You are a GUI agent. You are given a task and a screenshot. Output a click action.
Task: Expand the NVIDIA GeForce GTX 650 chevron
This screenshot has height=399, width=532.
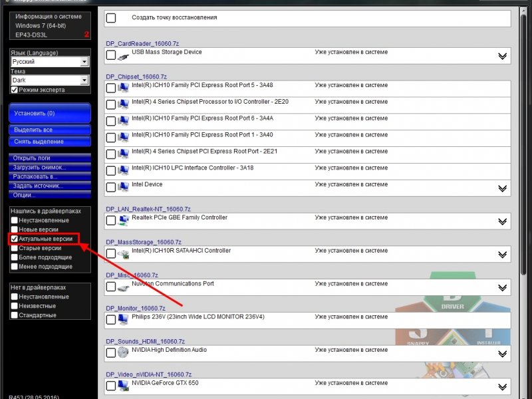503,387
